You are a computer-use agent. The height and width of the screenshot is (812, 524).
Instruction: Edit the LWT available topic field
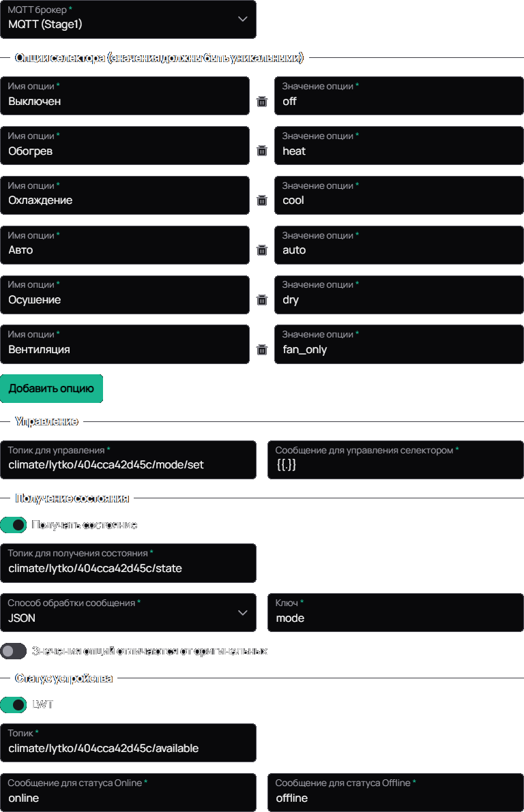[128, 742]
